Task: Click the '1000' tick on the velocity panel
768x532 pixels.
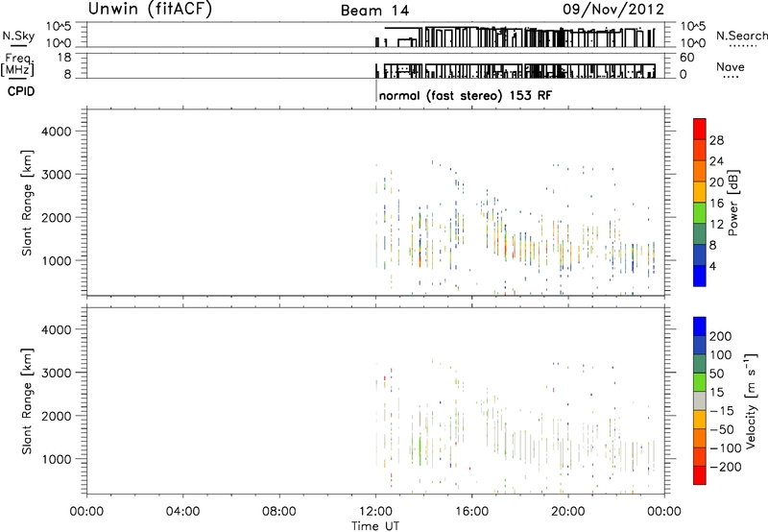Action: (x=57, y=459)
